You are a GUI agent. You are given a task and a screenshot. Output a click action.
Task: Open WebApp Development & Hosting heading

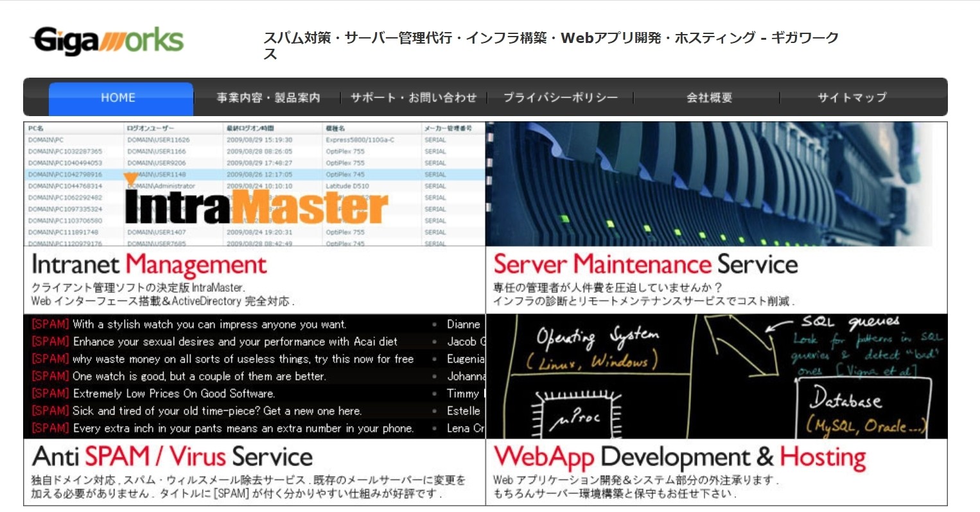pyautogui.click(x=679, y=457)
